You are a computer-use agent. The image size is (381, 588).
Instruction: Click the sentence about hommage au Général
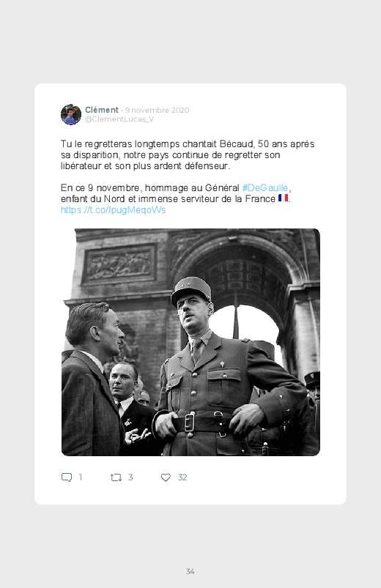tap(176, 193)
